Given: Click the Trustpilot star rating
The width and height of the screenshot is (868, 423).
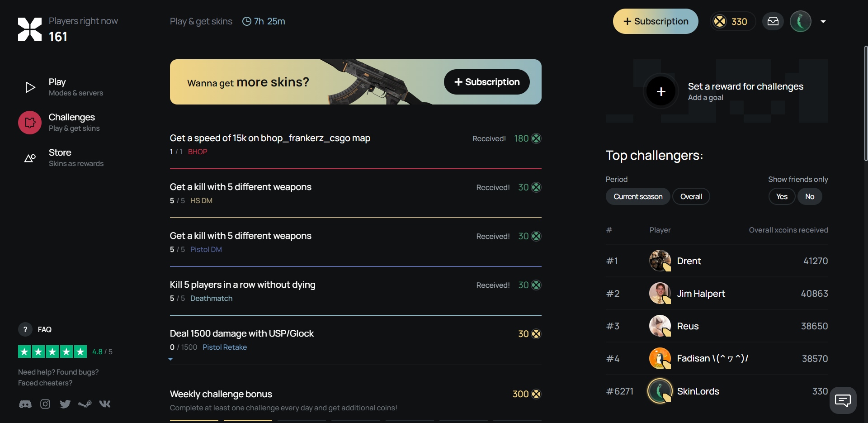Looking at the screenshot, I should pos(52,352).
